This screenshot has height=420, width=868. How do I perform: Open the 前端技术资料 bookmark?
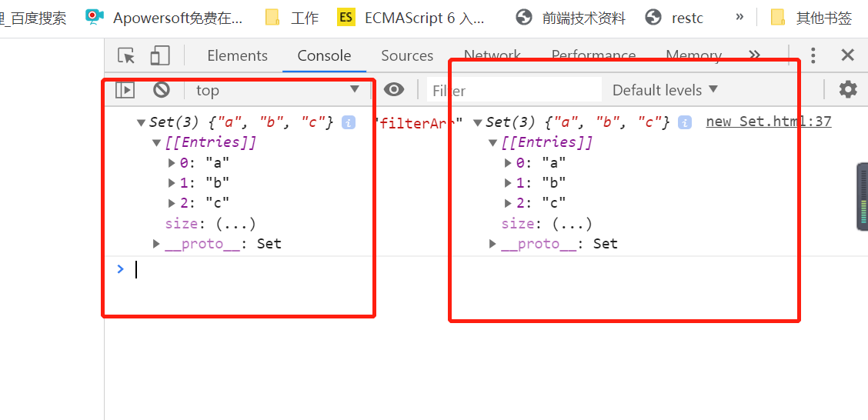pyautogui.click(x=570, y=18)
